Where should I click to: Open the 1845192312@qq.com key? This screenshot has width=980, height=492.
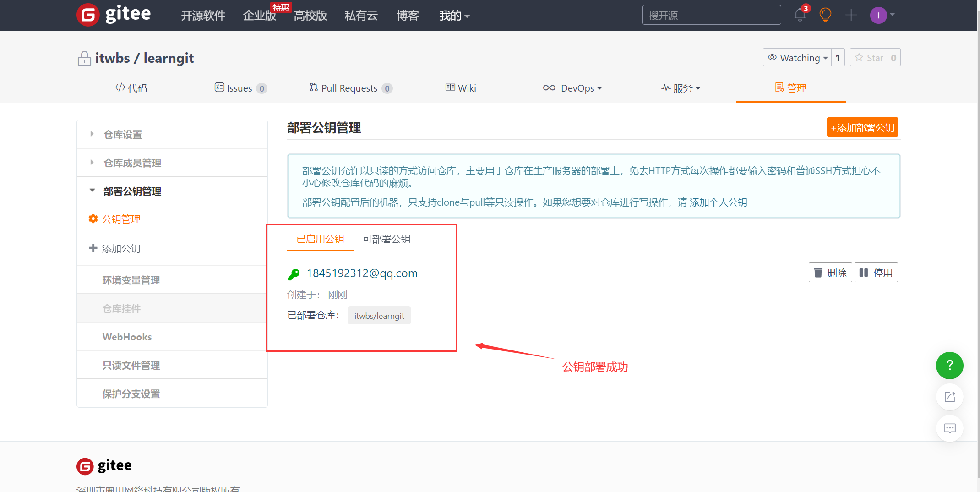pyautogui.click(x=362, y=273)
